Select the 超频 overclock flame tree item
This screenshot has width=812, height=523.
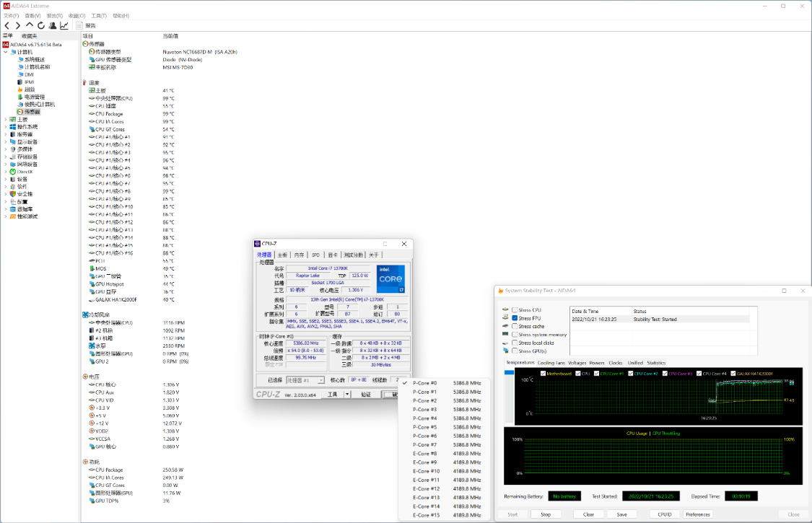click(29, 89)
